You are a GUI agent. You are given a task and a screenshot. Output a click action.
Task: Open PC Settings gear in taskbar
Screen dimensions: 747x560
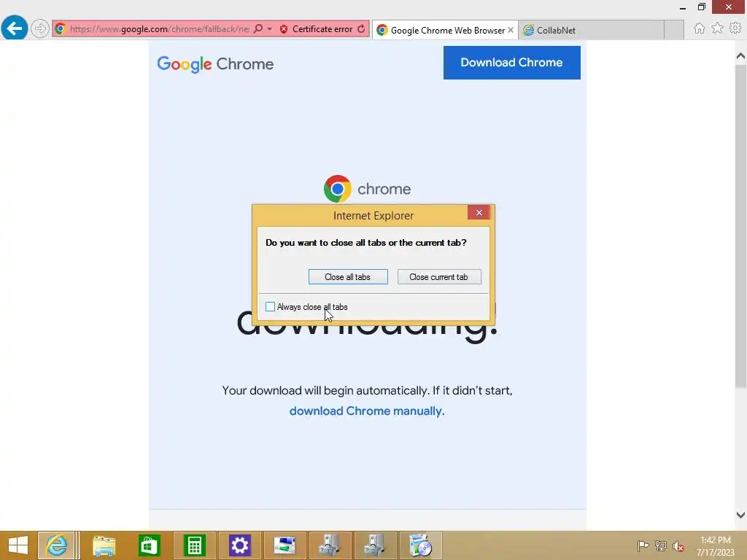239,545
